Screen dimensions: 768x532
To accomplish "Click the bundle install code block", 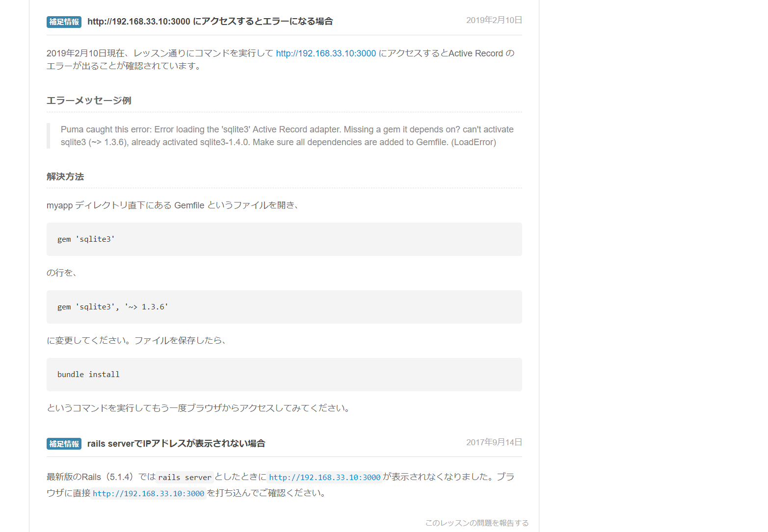I will tap(88, 374).
